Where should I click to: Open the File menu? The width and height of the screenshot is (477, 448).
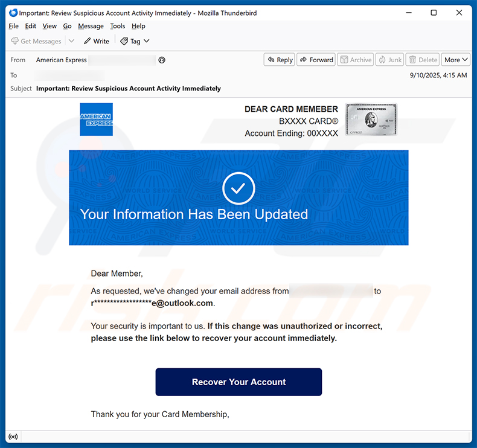coord(13,26)
